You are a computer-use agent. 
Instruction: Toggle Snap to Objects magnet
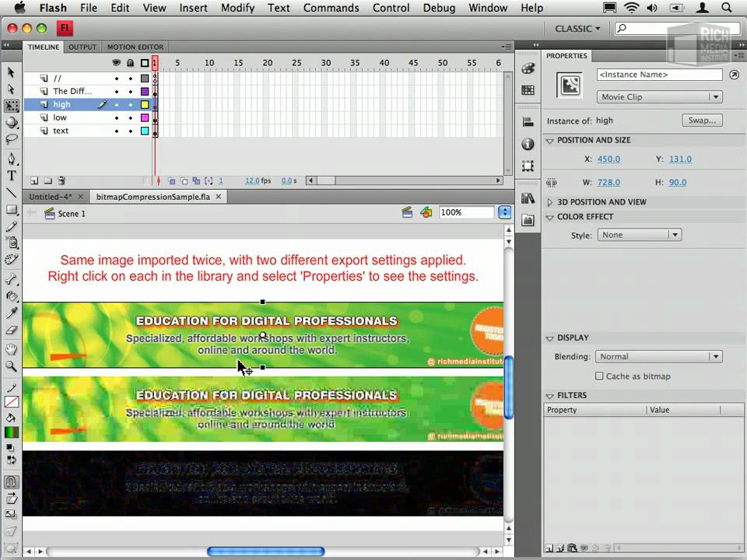pos(12,481)
